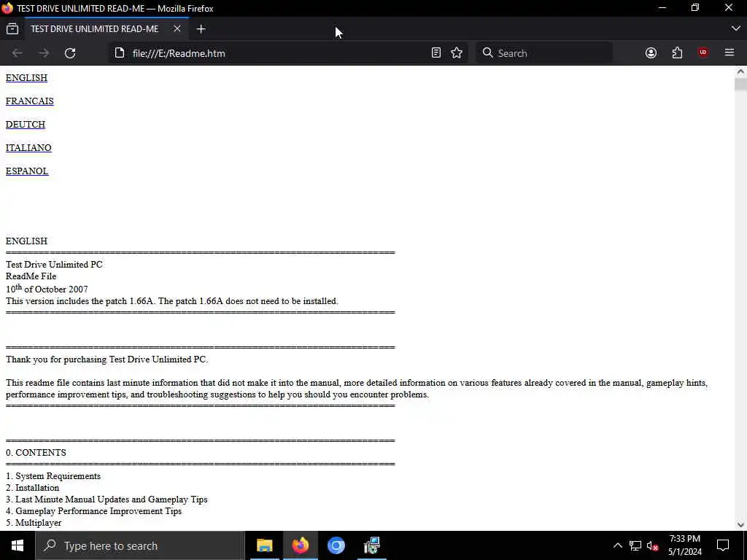Open a new tab with plus button
This screenshot has height=560, width=747.
[201, 29]
